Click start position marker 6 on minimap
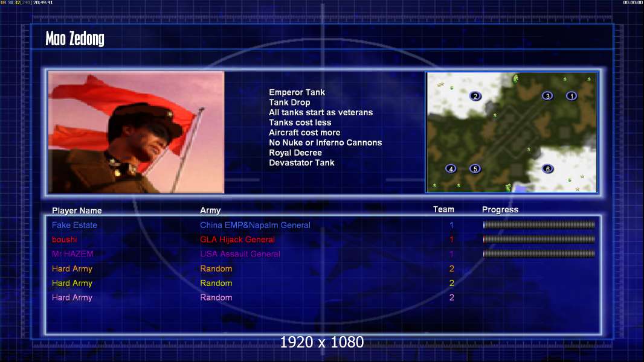Viewport: 644px width, 362px height. pyautogui.click(x=547, y=168)
